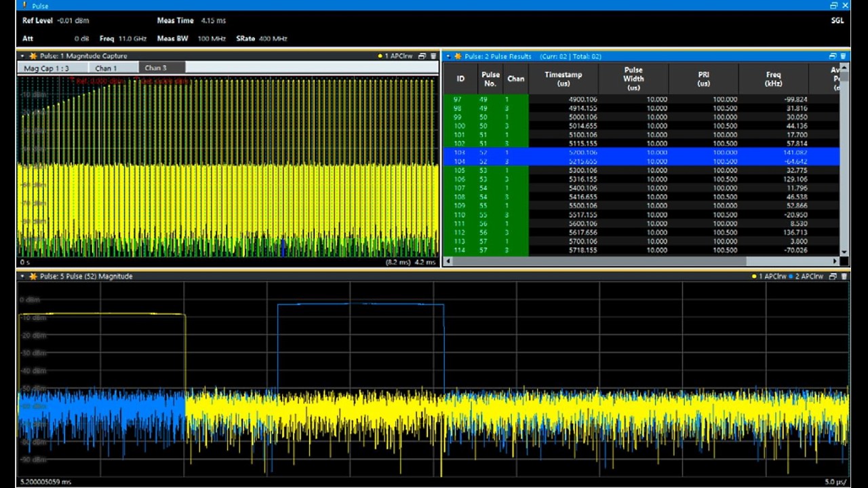Collapse the Pulse 5 Magnitude pane arrow

click(22, 277)
